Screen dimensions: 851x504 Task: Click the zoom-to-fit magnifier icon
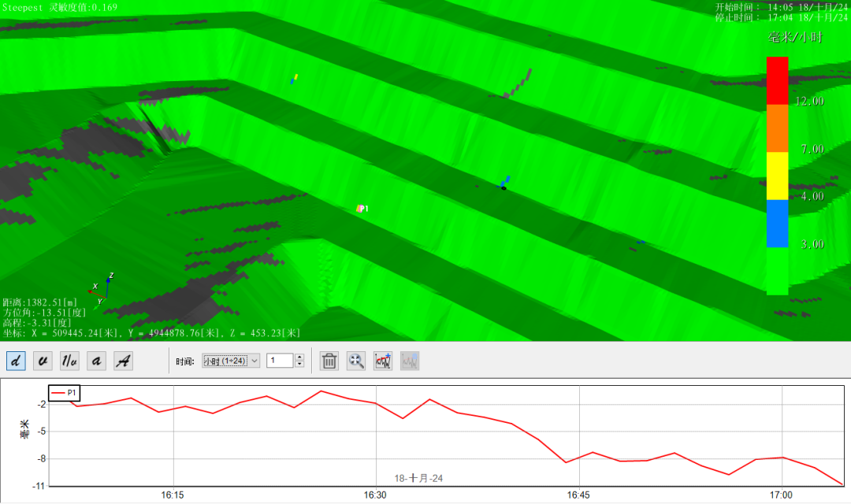pos(356,361)
